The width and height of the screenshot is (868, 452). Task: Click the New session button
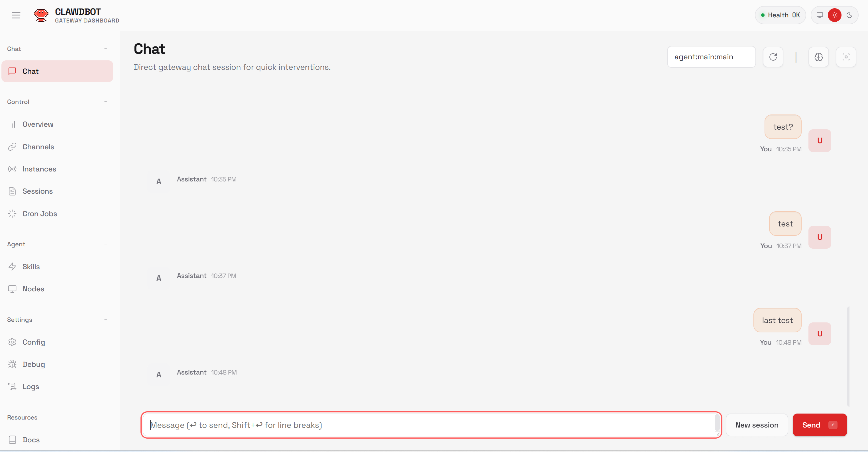click(757, 425)
